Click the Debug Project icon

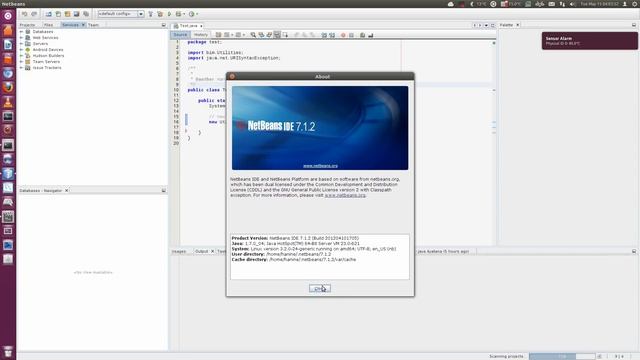click(178, 14)
